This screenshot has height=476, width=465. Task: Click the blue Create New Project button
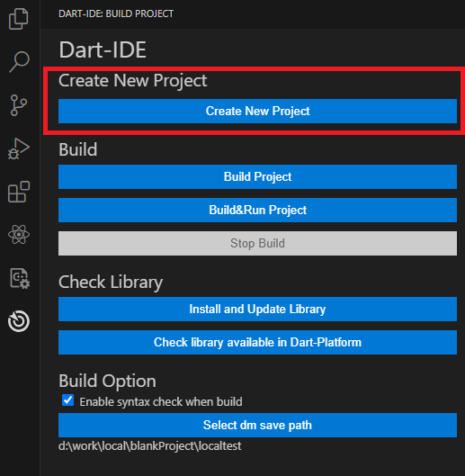(x=257, y=111)
